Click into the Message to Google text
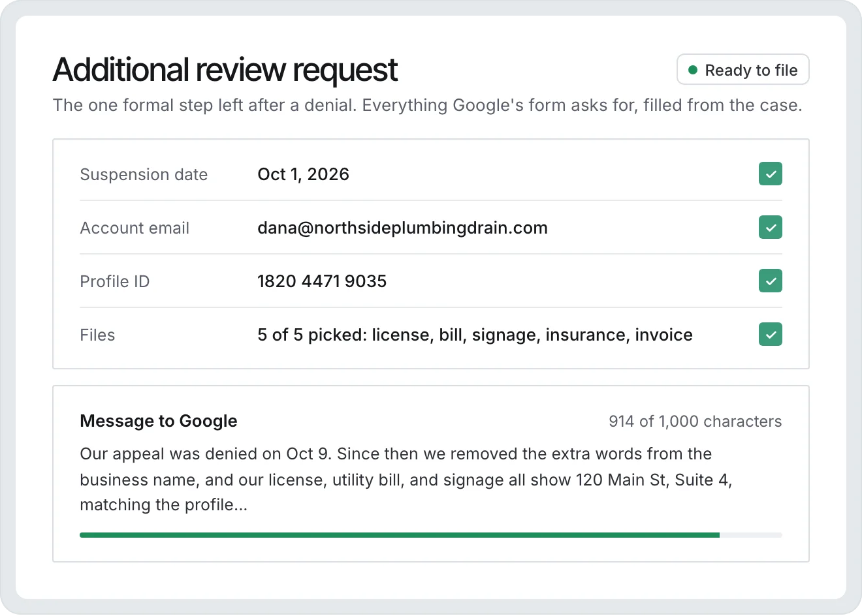Viewport: 862px width, 616px height. click(406, 480)
